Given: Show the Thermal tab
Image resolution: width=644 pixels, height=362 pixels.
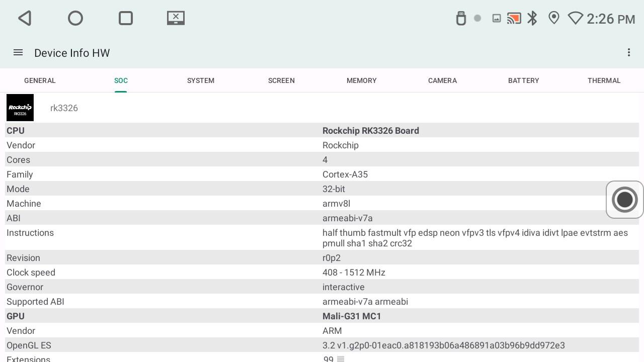Looking at the screenshot, I should tap(604, 80).
